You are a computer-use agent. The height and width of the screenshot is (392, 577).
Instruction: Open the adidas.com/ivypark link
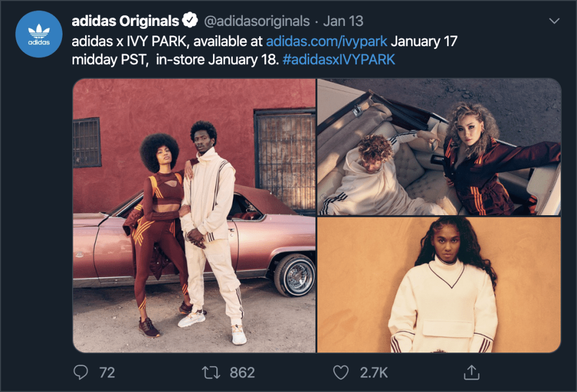point(326,41)
